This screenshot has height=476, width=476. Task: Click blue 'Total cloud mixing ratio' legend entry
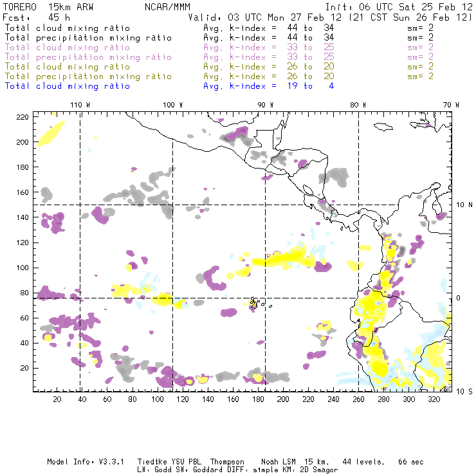pos(67,86)
